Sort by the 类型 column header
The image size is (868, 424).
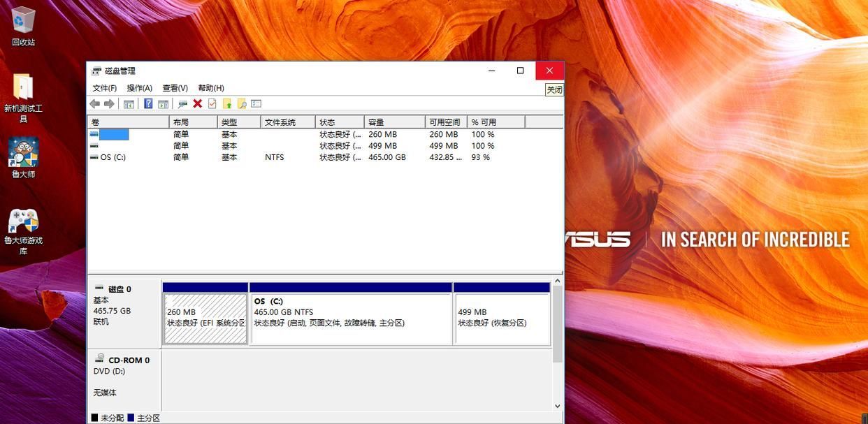pos(240,122)
